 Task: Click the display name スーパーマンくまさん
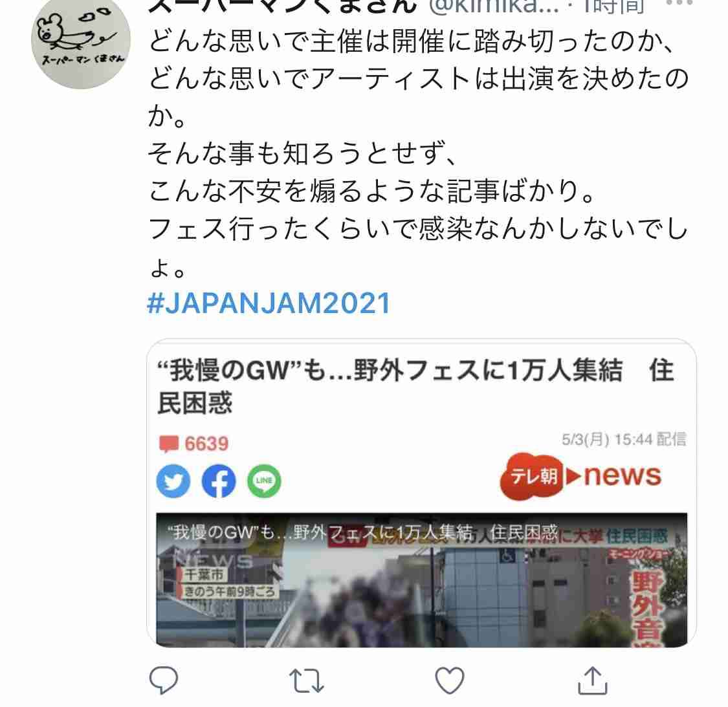[282, 6]
